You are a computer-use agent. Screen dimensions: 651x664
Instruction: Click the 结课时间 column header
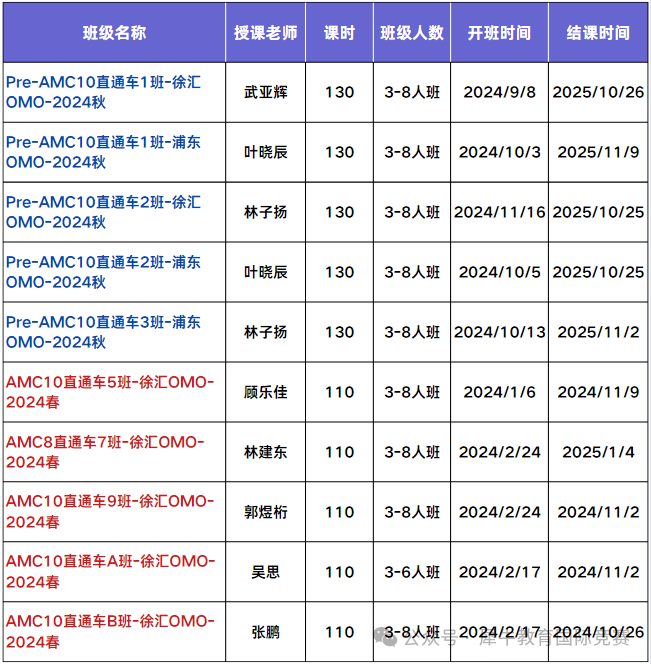pyautogui.click(x=598, y=33)
